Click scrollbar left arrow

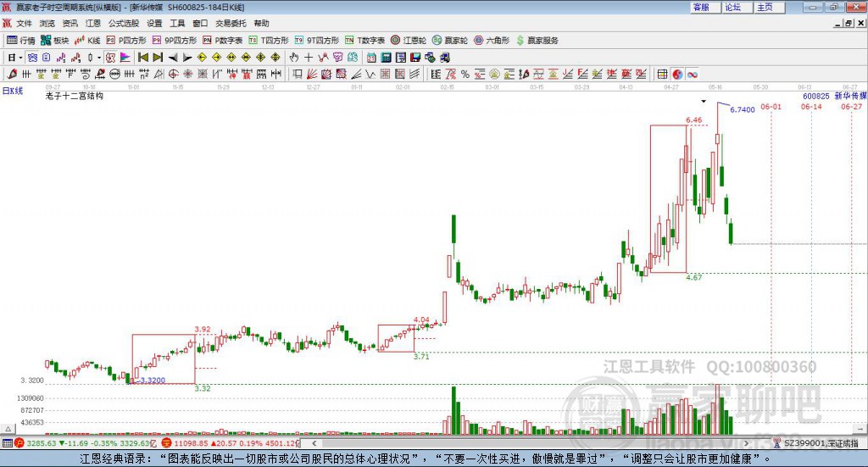coord(314,443)
